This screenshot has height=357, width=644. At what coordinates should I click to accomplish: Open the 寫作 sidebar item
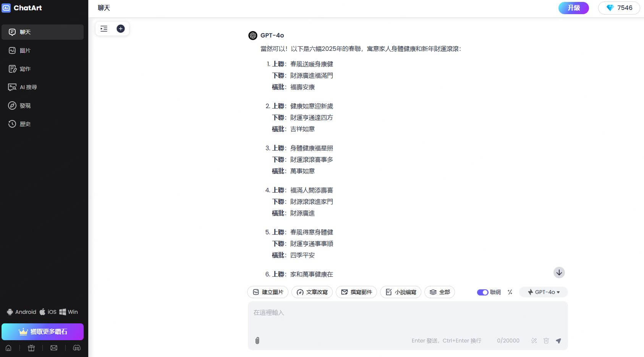pyautogui.click(x=42, y=69)
